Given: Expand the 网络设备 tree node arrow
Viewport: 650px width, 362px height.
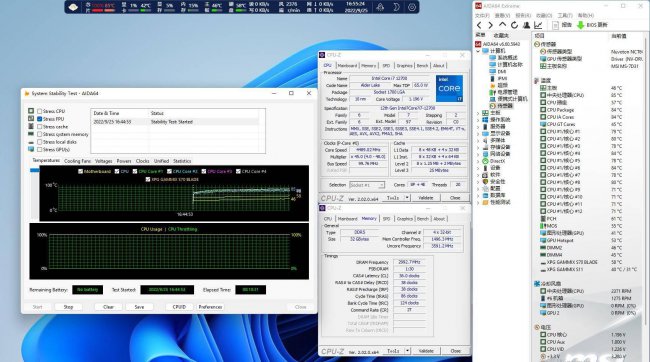Looking at the screenshot, I should pos(478,154).
